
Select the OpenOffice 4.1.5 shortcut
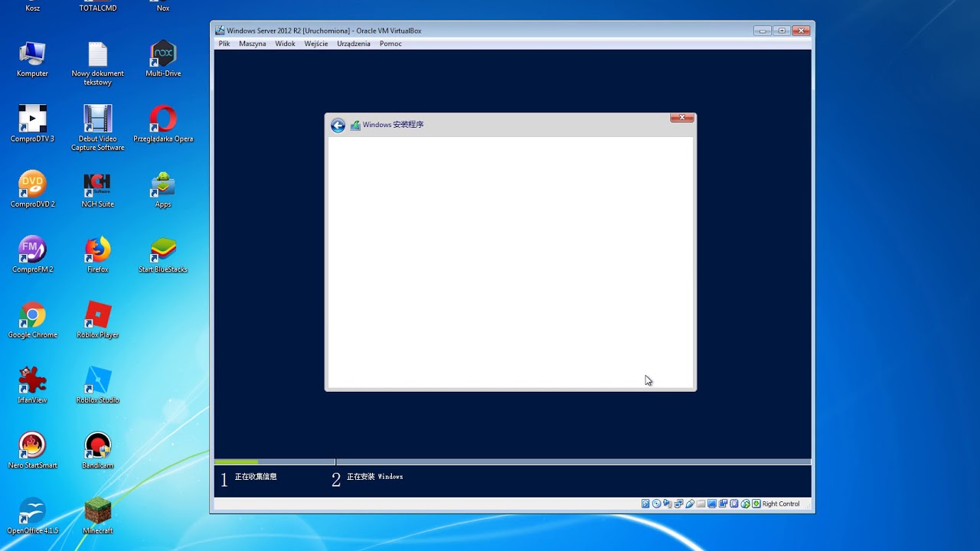32,515
